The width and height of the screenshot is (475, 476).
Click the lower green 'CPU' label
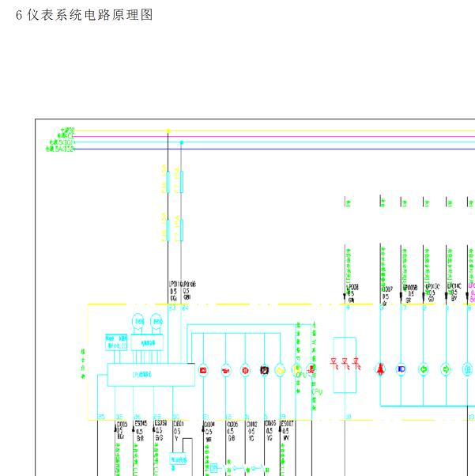click(x=317, y=392)
